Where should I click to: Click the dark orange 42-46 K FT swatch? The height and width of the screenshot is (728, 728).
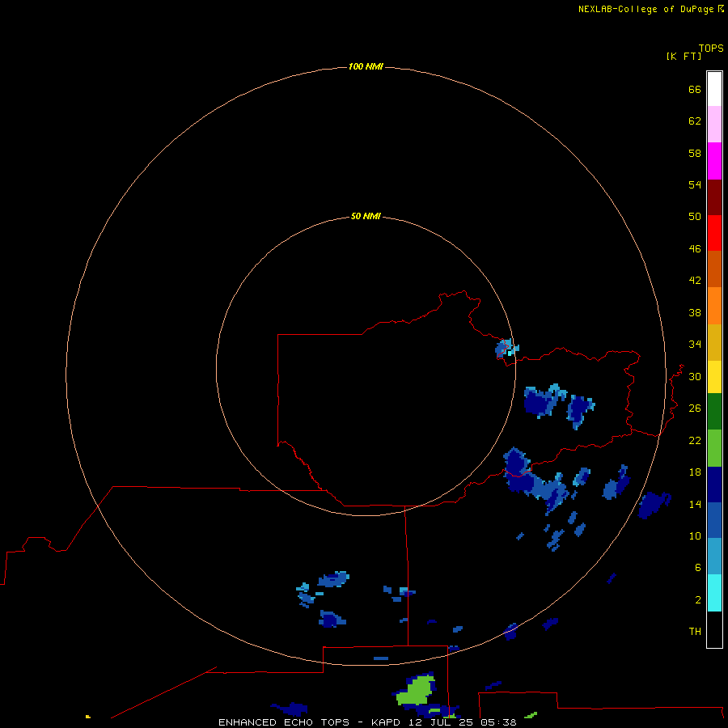click(714, 269)
